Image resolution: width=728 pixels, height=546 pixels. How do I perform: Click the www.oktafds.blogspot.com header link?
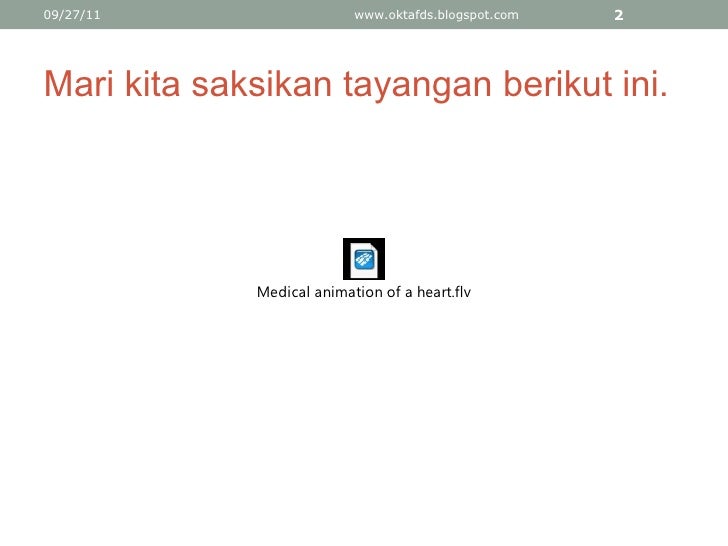point(436,15)
